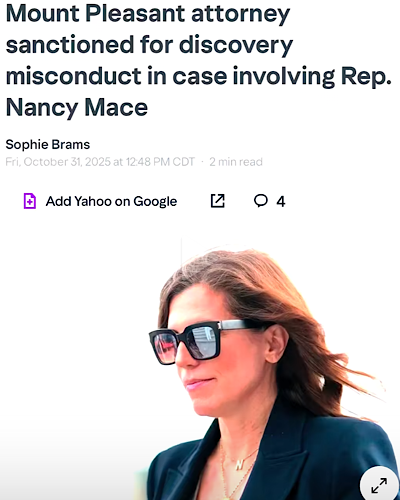Click the 2 min read label
400x500 pixels.
[236, 162]
